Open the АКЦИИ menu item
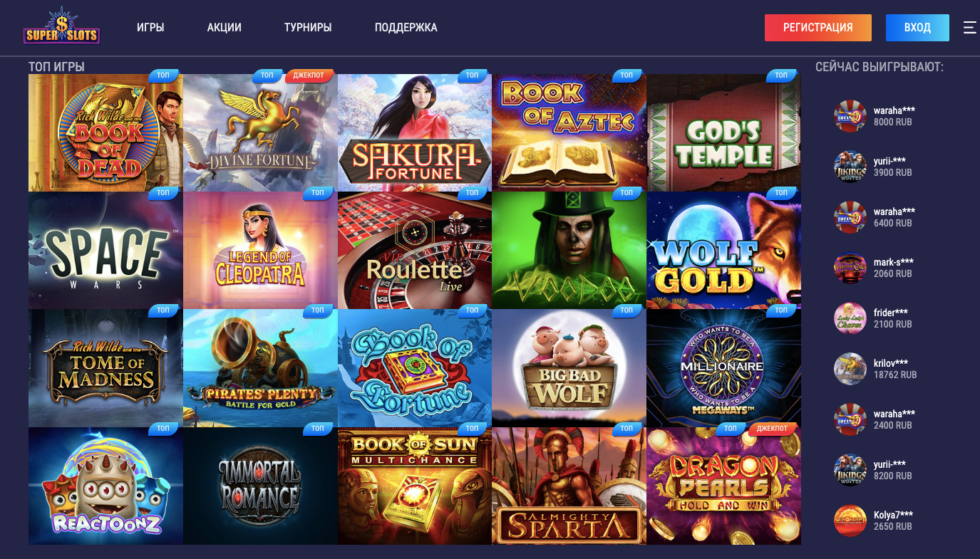 pos(225,28)
